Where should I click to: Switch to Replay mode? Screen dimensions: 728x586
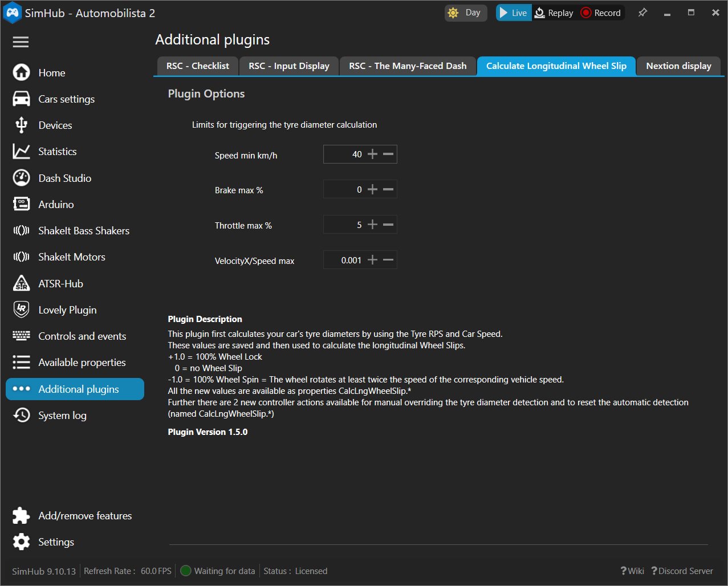click(554, 13)
